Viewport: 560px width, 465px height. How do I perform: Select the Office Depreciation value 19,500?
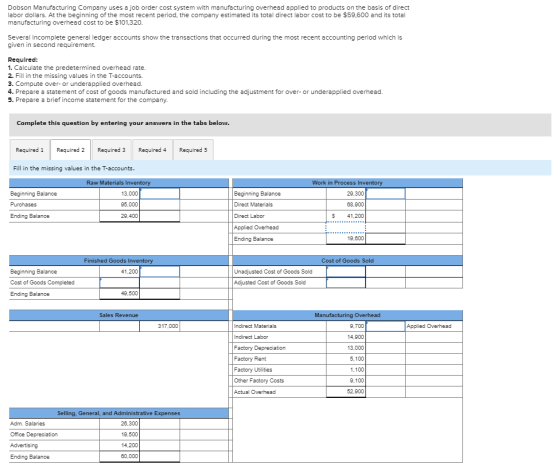[x=120, y=435]
